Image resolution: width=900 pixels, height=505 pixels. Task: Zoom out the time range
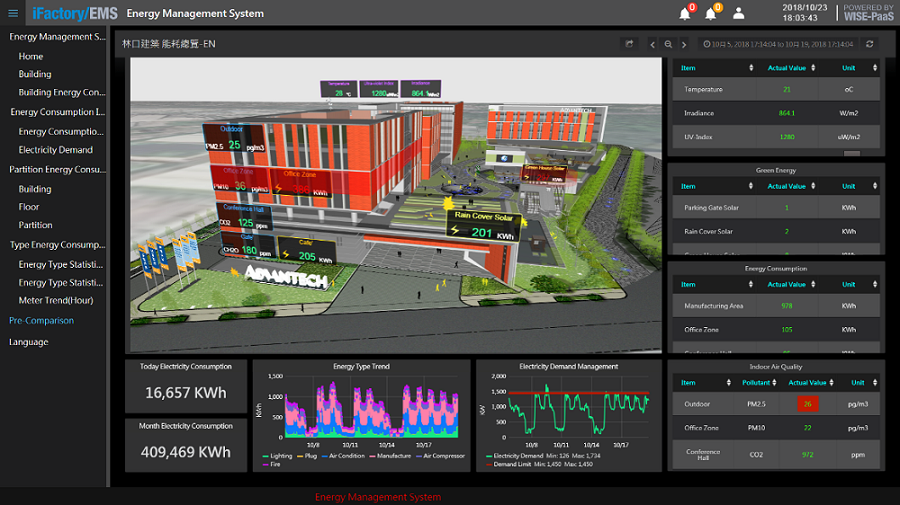tap(668, 44)
